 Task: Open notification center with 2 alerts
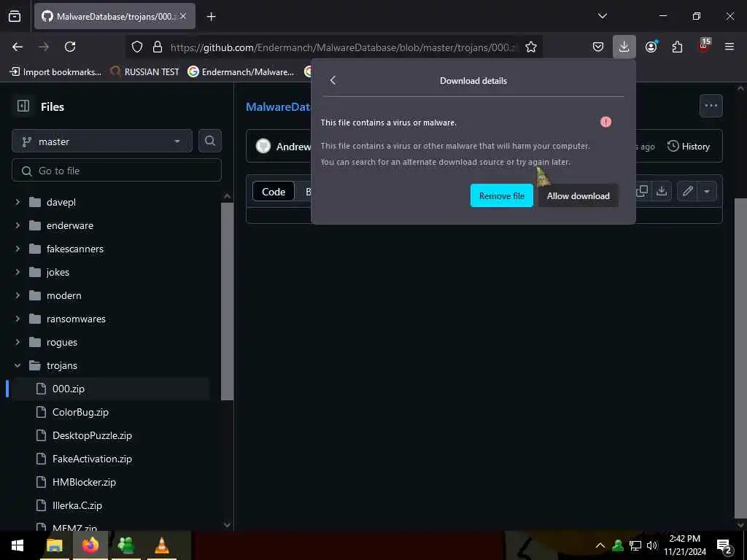click(x=724, y=545)
